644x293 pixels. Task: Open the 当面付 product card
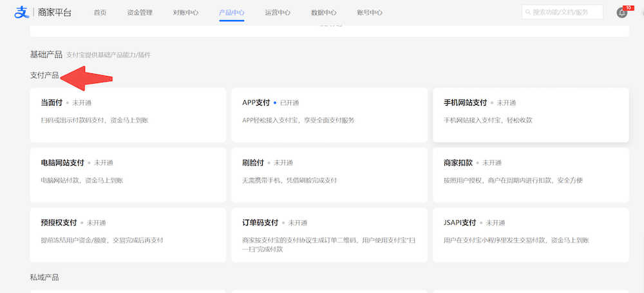pyautogui.click(x=128, y=115)
